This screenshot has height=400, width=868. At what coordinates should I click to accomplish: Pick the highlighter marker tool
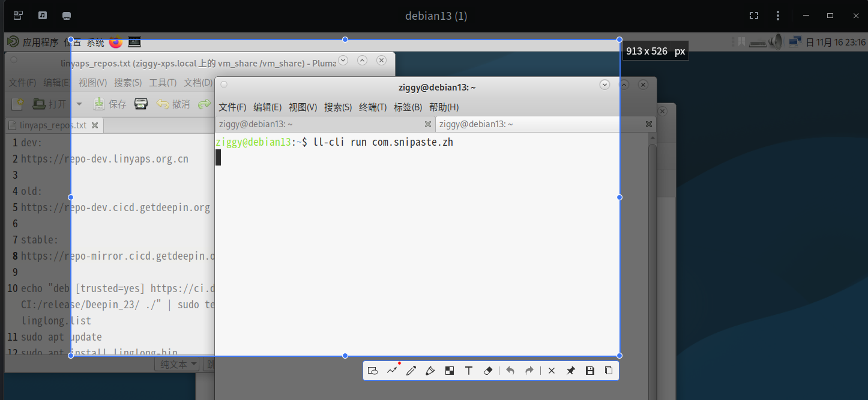430,371
